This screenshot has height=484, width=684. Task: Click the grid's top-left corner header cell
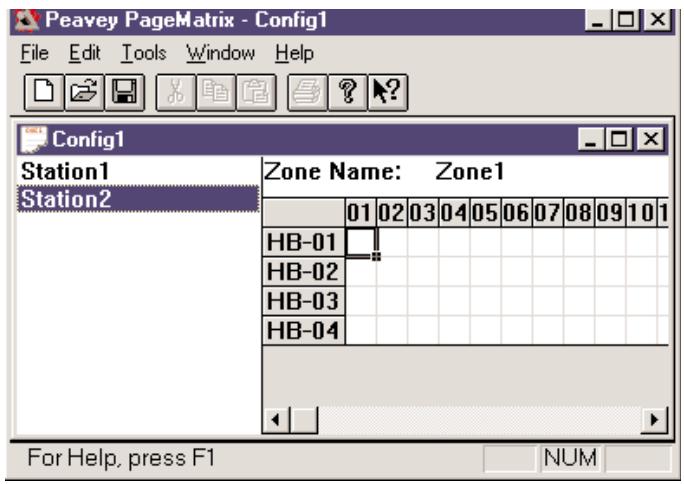pos(304,213)
